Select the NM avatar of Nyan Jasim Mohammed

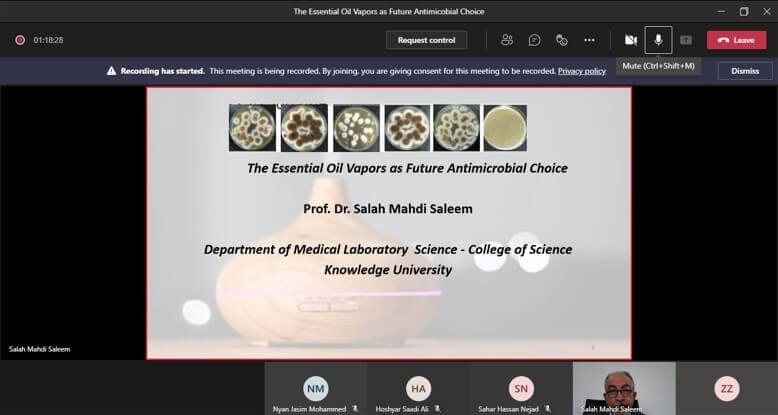coord(316,389)
